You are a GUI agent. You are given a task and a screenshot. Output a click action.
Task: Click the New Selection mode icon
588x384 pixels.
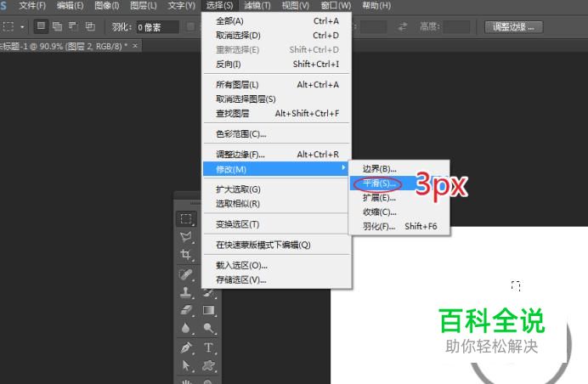tap(42, 26)
